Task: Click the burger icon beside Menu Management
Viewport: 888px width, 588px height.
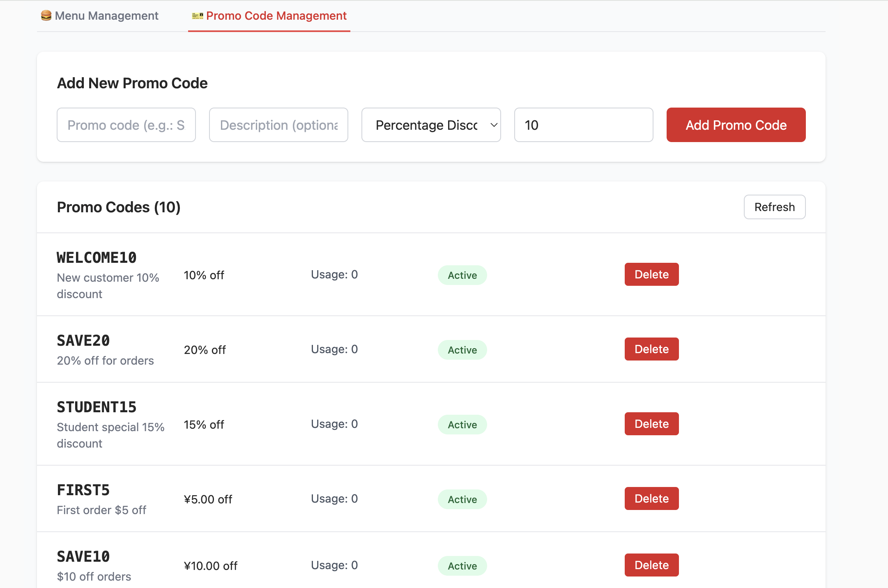Action: pyautogui.click(x=46, y=16)
